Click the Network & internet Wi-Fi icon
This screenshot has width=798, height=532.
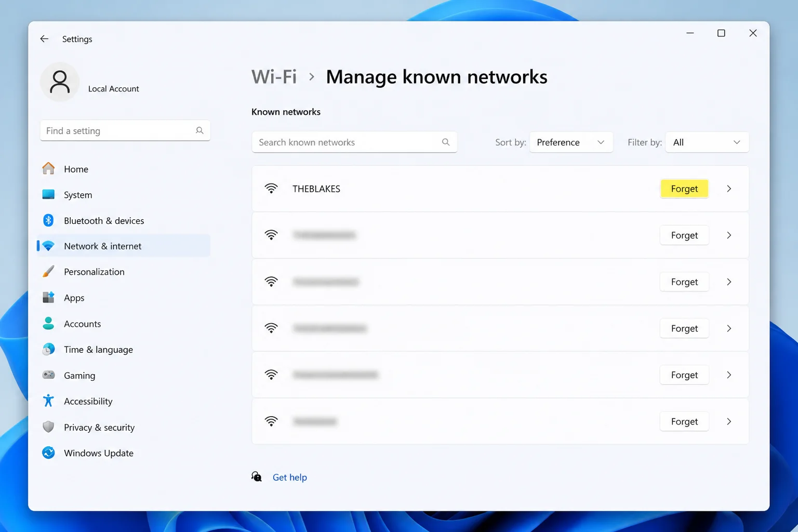(48, 246)
